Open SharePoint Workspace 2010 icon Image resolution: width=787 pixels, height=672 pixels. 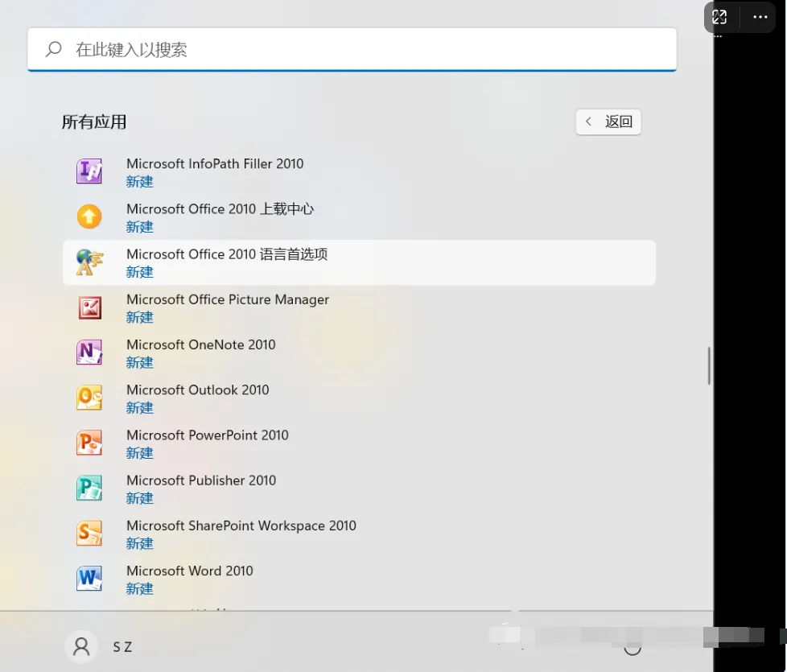click(x=89, y=533)
